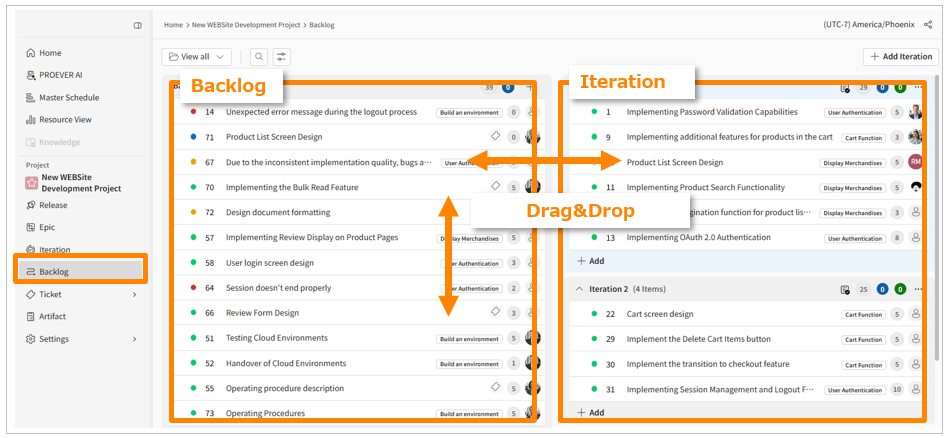Click the search magnifier icon
Screen dimensions: 949x438
pyautogui.click(x=259, y=57)
